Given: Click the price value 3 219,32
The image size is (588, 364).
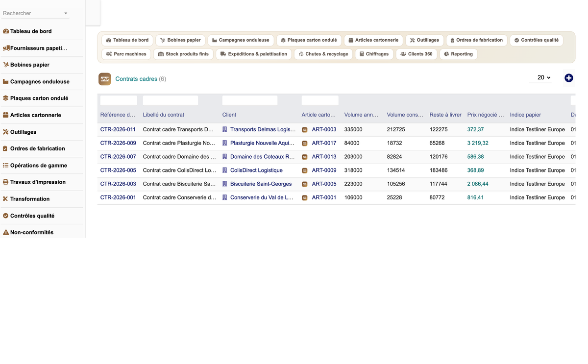Looking at the screenshot, I should pos(478,144).
